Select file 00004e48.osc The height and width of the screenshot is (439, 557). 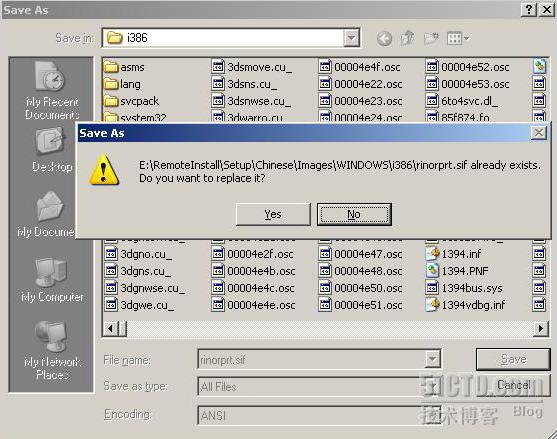[361, 271]
